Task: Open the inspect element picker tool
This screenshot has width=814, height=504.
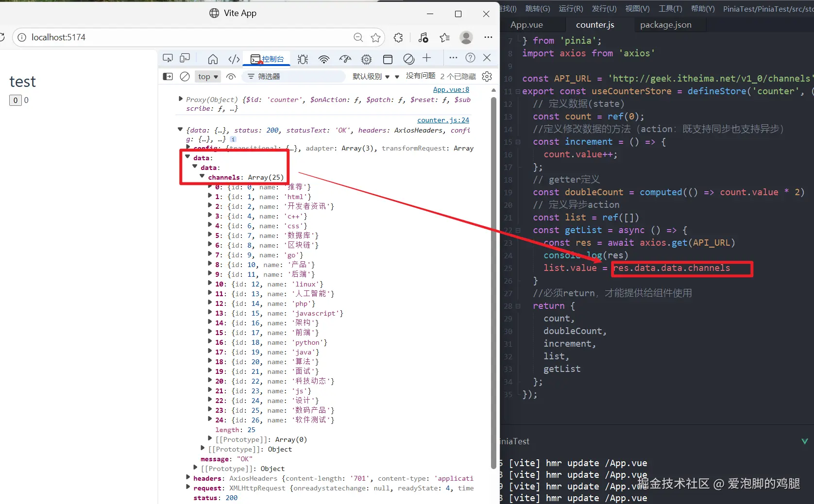Action: click(x=168, y=58)
